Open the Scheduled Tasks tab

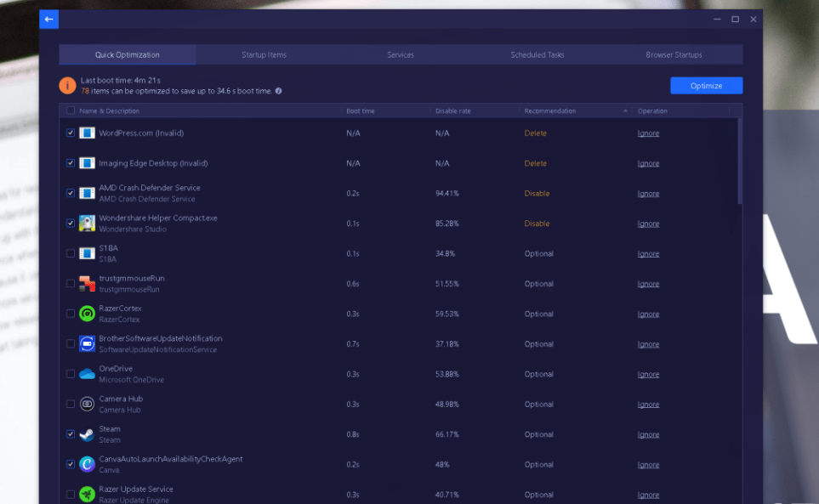tap(537, 54)
